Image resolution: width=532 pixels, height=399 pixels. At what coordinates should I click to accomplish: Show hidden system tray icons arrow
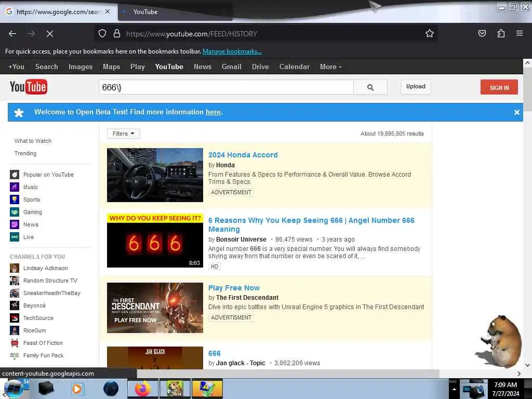pos(454,389)
